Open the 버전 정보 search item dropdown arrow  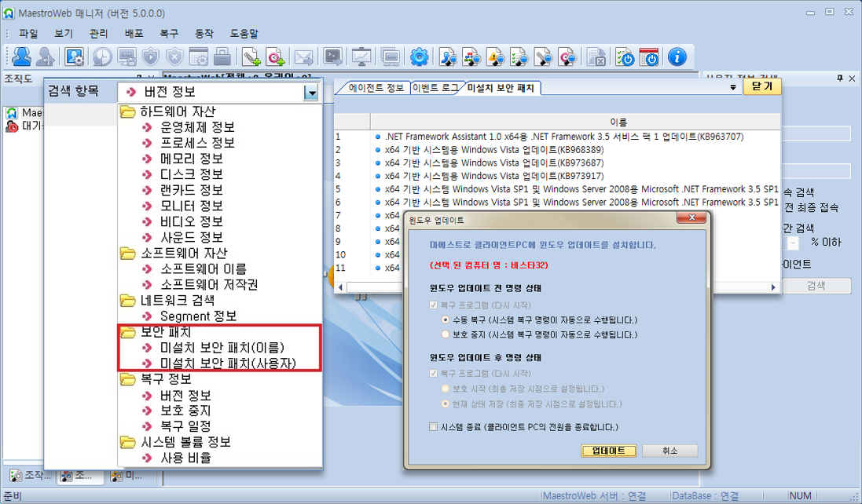click(x=312, y=93)
